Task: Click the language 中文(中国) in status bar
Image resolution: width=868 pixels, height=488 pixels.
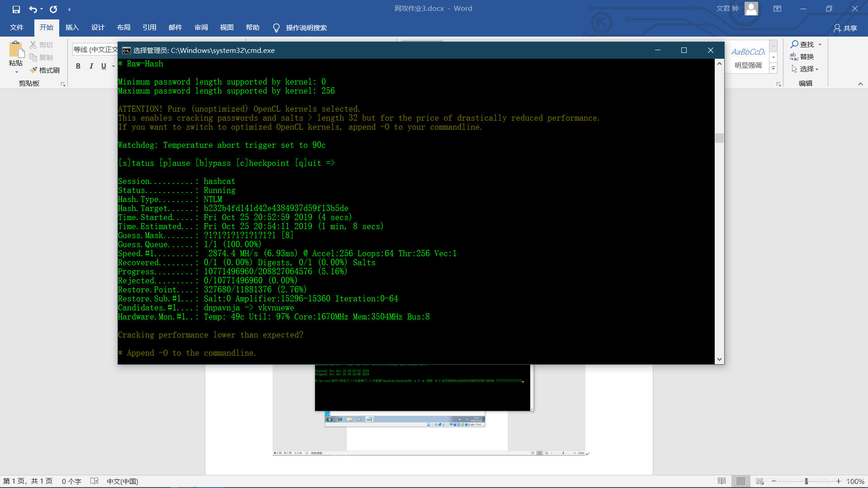Action: [122, 481]
